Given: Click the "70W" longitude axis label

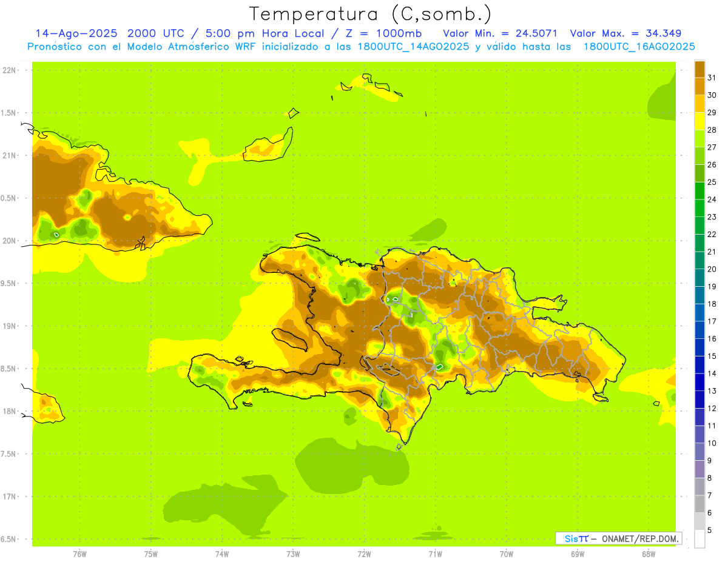Looking at the screenshot, I should pyautogui.click(x=507, y=554).
